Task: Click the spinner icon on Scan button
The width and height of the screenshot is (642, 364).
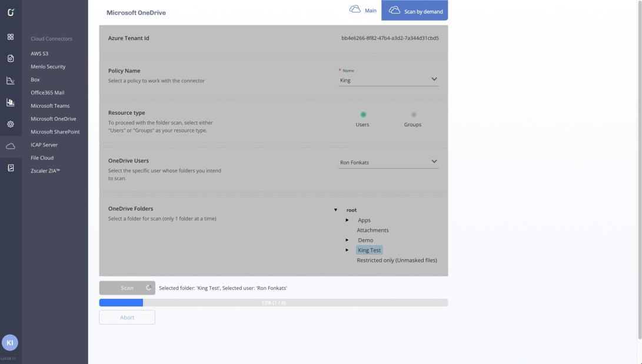Action: tap(149, 288)
